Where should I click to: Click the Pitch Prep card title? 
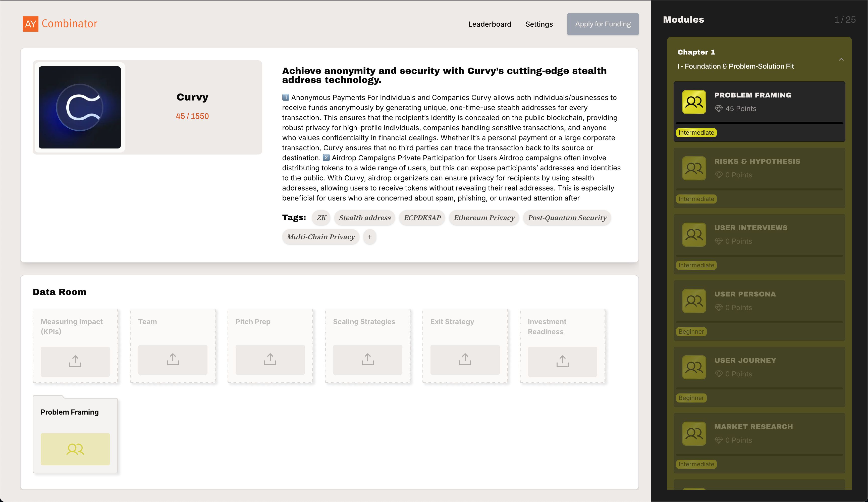click(x=253, y=321)
